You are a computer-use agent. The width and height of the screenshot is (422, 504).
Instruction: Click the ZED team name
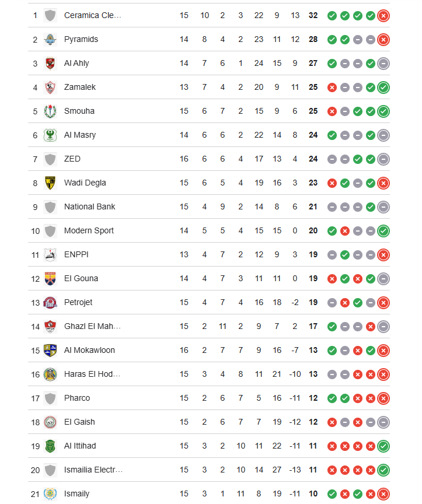coord(72,159)
